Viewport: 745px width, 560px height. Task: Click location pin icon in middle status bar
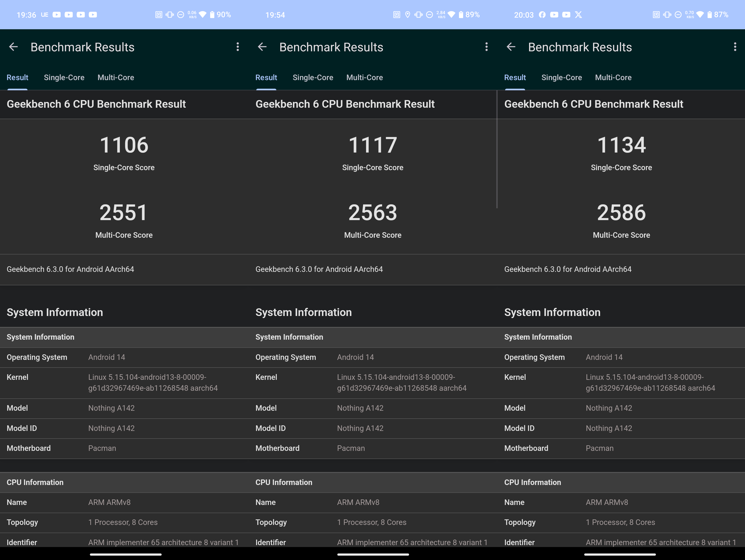click(x=407, y=14)
